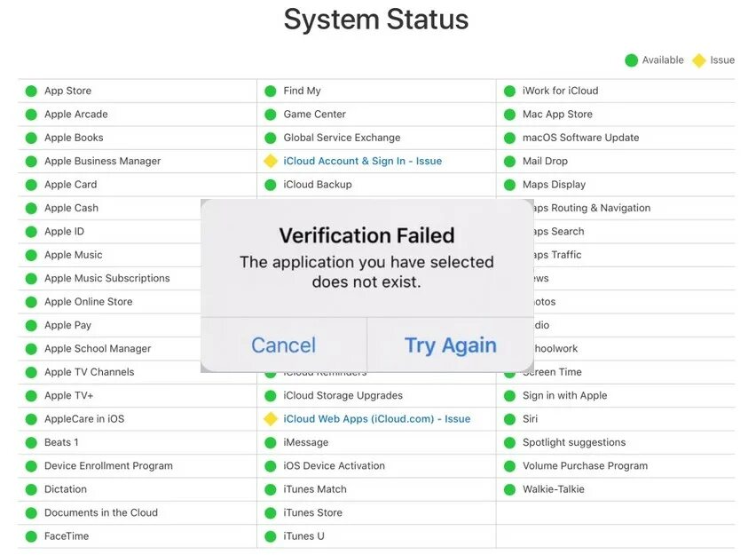Click the green dot beside Walkie-Talkie
The width and height of the screenshot is (756, 555).
[x=509, y=489]
